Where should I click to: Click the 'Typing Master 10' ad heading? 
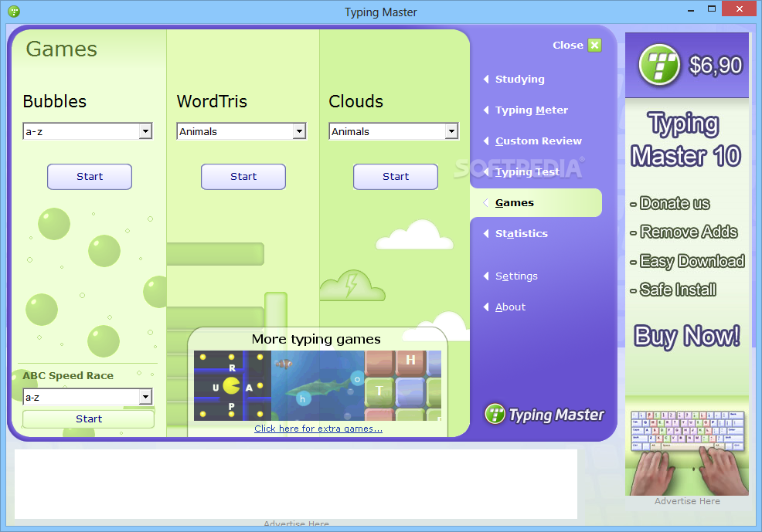685,140
